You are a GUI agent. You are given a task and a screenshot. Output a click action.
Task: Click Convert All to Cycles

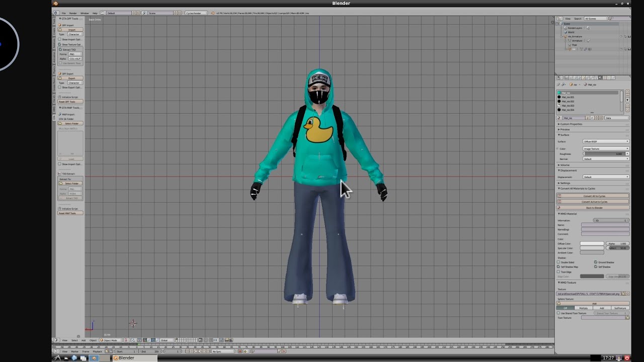point(593,196)
